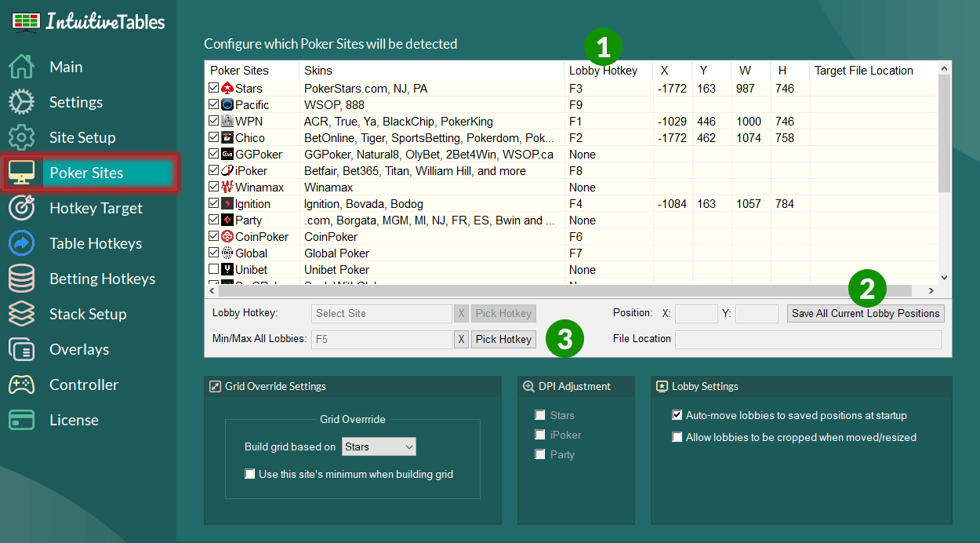Toggle Party DPI Adjustment checkbox
The height and width of the screenshot is (543, 980).
click(x=540, y=454)
